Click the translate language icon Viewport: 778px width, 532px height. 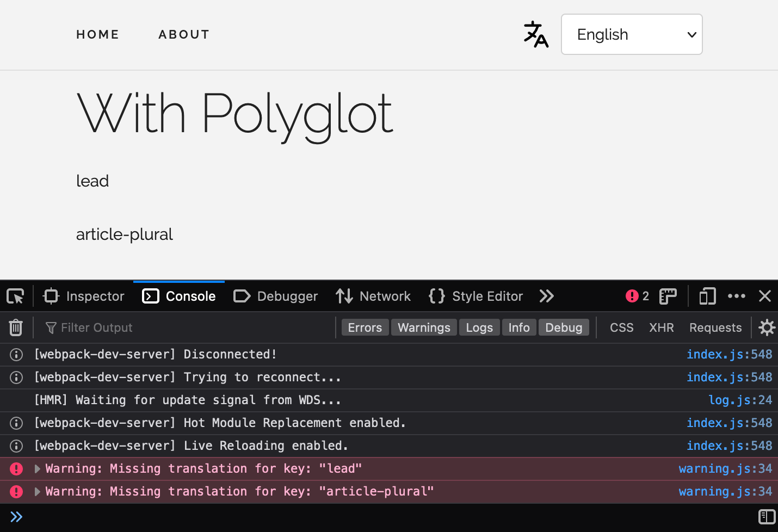[x=536, y=34]
